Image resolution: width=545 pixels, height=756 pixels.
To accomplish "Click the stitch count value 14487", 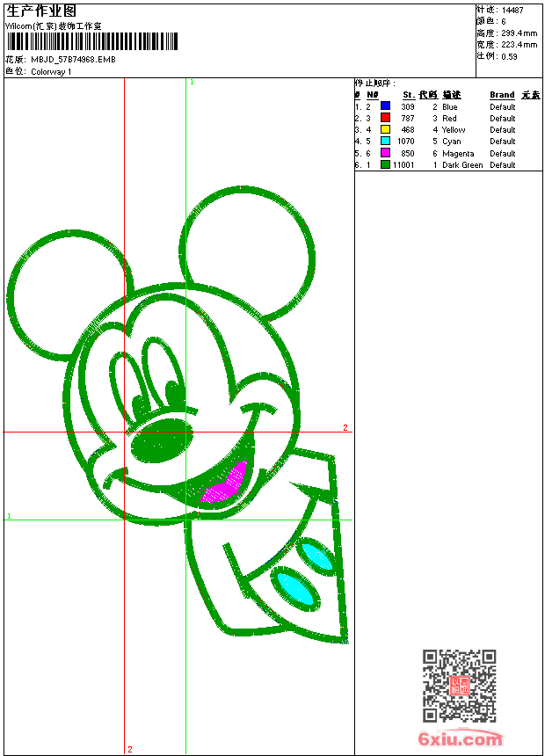I will tap(512, 10).
